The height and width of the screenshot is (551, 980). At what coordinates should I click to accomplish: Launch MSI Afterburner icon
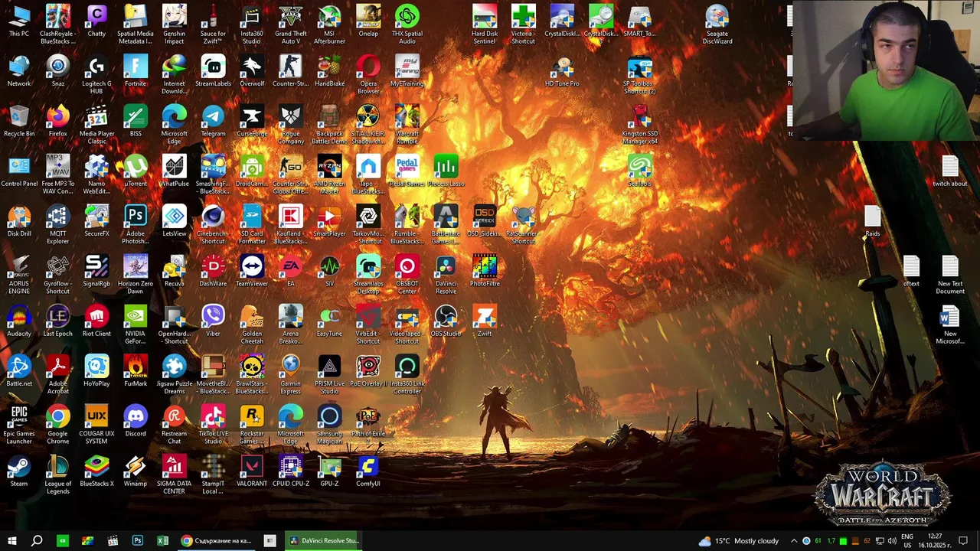pyautogui.click(x=329, y=23)
